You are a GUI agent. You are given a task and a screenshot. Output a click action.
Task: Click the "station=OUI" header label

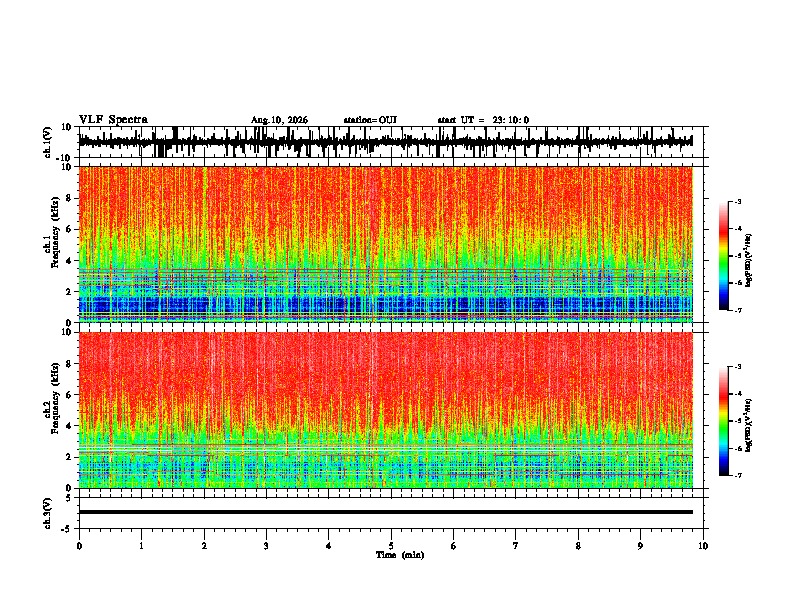click(x=370, y=120)
